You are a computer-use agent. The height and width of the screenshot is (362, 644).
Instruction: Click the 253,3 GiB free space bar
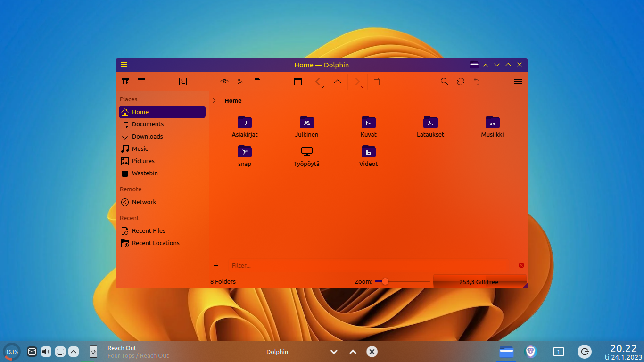(479, 282)
